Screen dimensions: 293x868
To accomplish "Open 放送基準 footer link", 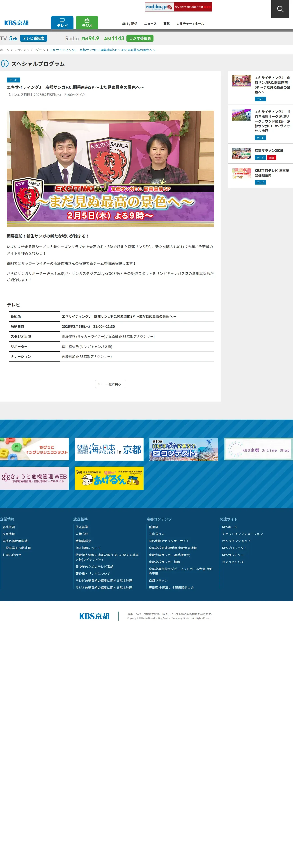I will [82, 527].
